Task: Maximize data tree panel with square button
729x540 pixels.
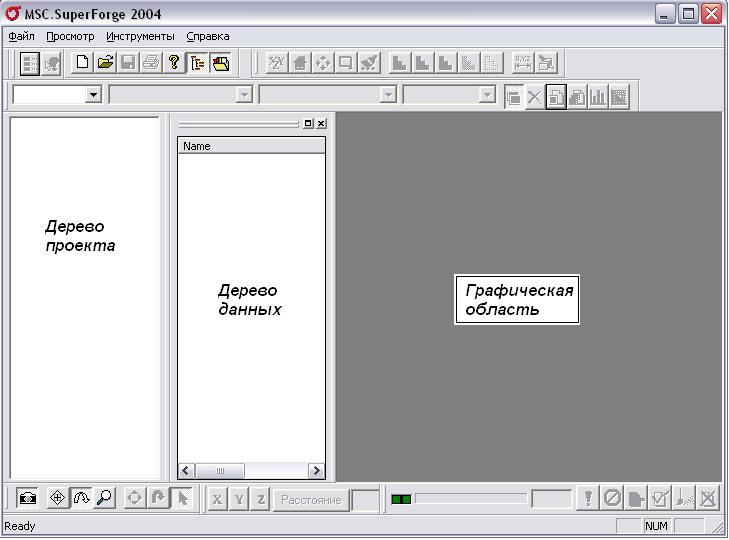Action: tap(308, 123)
